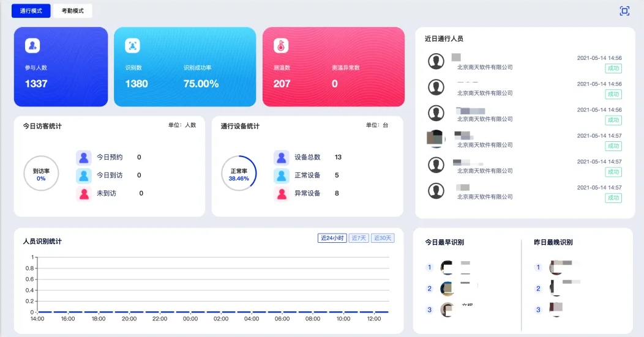Click the 到访率 circular progress ring

41,174
